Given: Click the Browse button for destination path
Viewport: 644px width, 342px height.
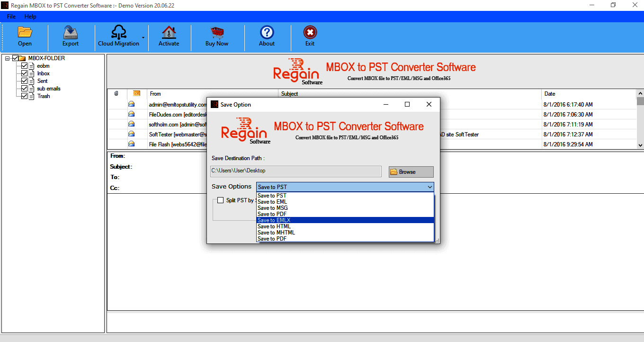Looking at the screenshot, I should (411, 172).
